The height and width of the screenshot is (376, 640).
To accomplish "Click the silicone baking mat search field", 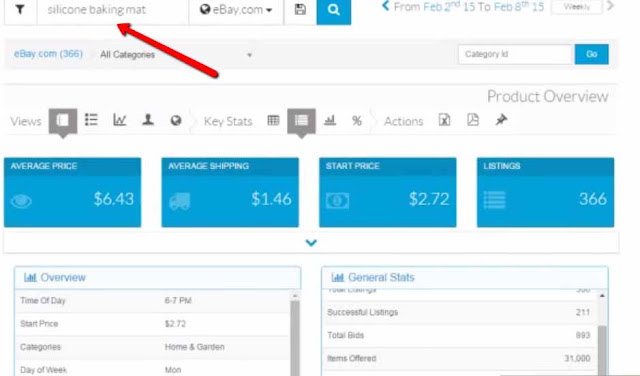I will (x=113, y=10).
